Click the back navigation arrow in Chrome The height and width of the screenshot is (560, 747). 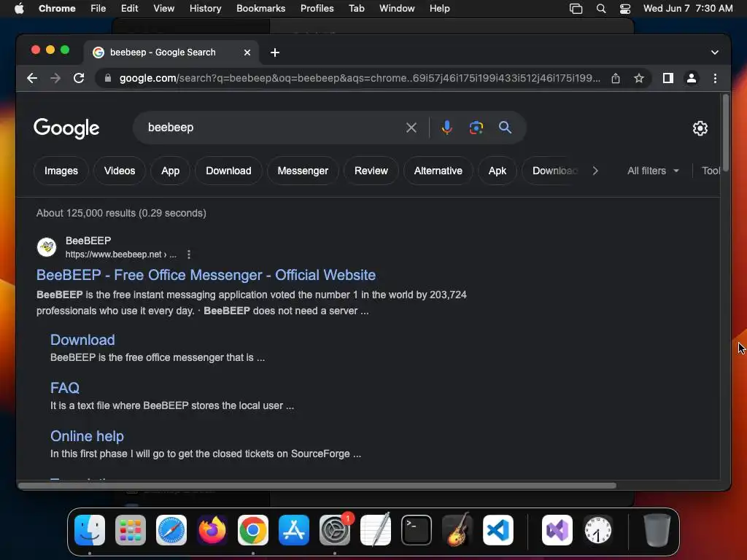[32, 78]
